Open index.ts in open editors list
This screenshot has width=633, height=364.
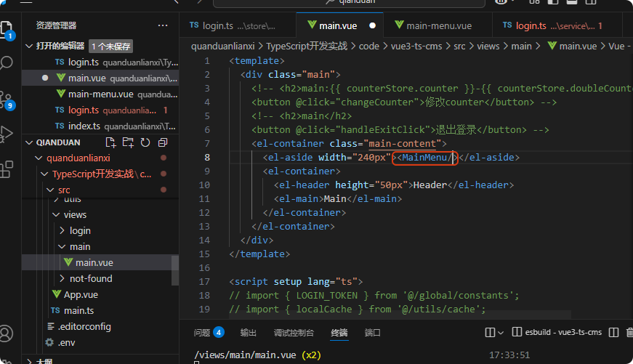[100, 126]
